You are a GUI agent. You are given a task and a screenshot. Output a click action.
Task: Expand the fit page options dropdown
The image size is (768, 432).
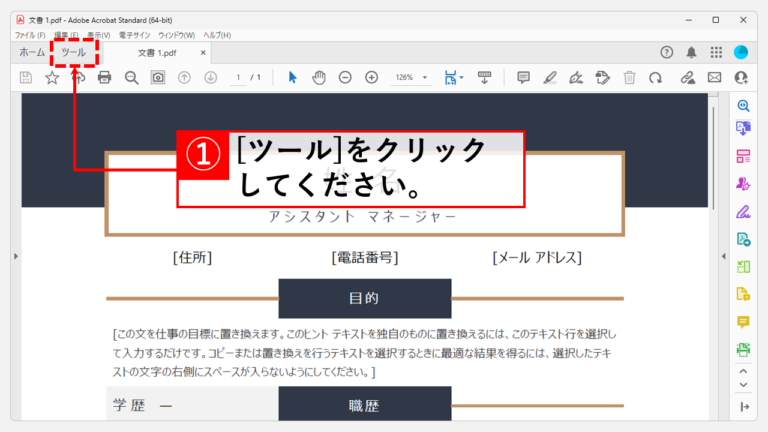click(461, 77)
